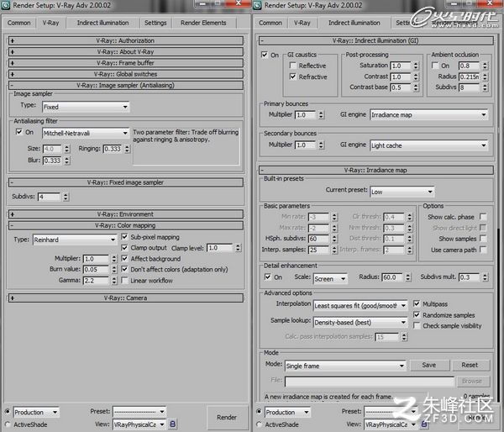Screen dimensions: 504x432
Task: Click the Interp. samples field
Action: [x=318, y=250]
